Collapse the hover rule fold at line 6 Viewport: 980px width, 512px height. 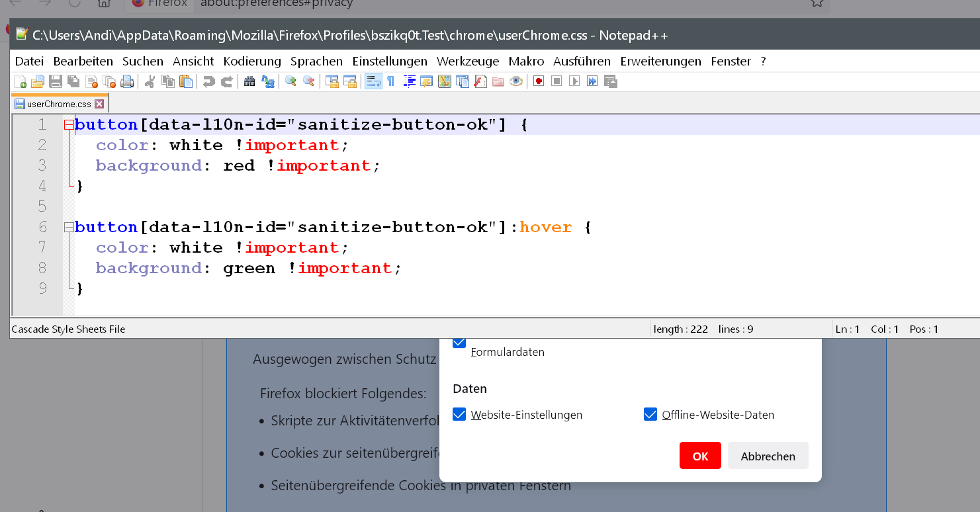pyautogui.click(x=68, y=227)
